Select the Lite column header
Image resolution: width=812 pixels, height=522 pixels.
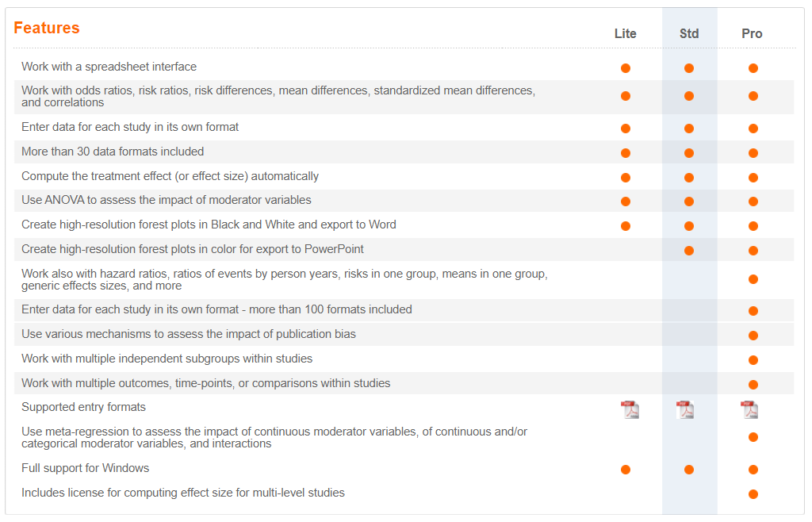625,33
